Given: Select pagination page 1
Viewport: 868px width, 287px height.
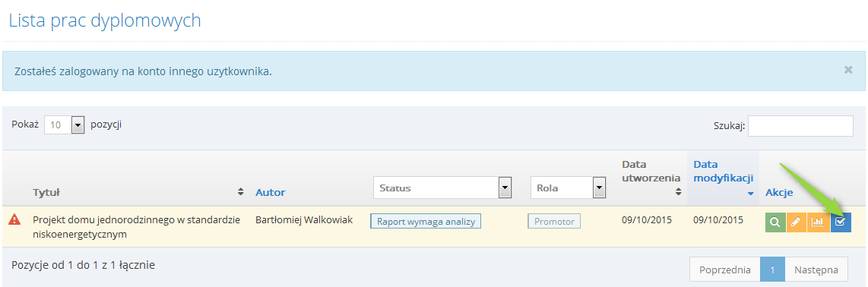Looking at the screenshot, I should (772, 270).
